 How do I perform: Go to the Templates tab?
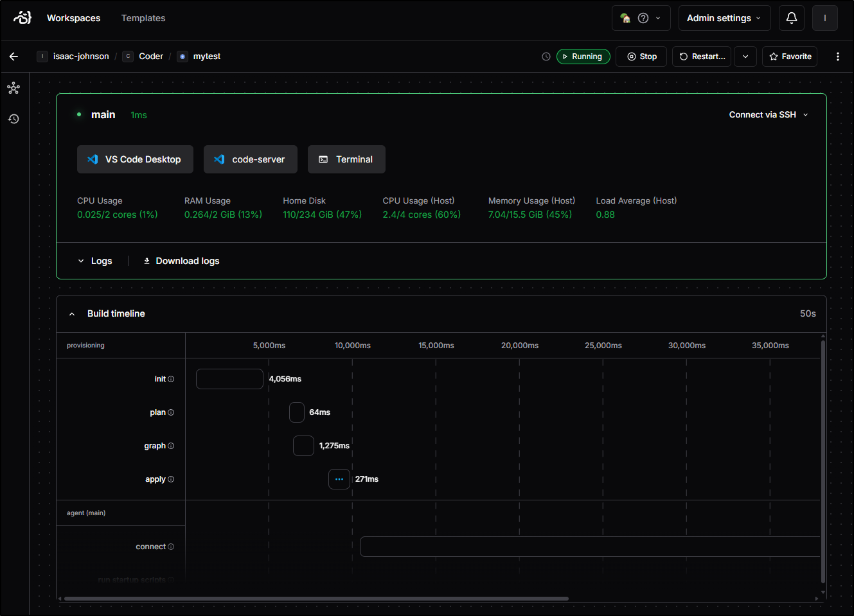coord(143,18)
